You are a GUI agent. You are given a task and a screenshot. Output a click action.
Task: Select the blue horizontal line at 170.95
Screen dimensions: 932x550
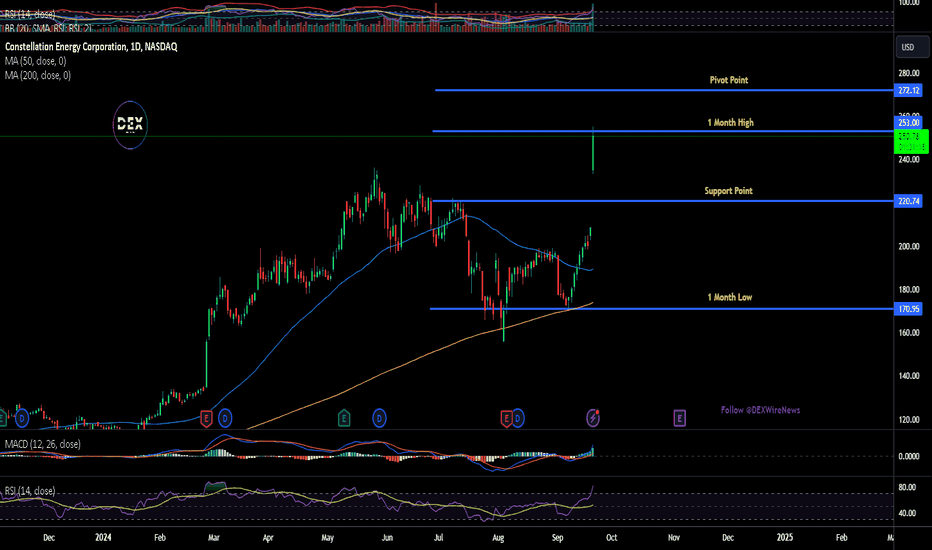click(x=662, y=309)
